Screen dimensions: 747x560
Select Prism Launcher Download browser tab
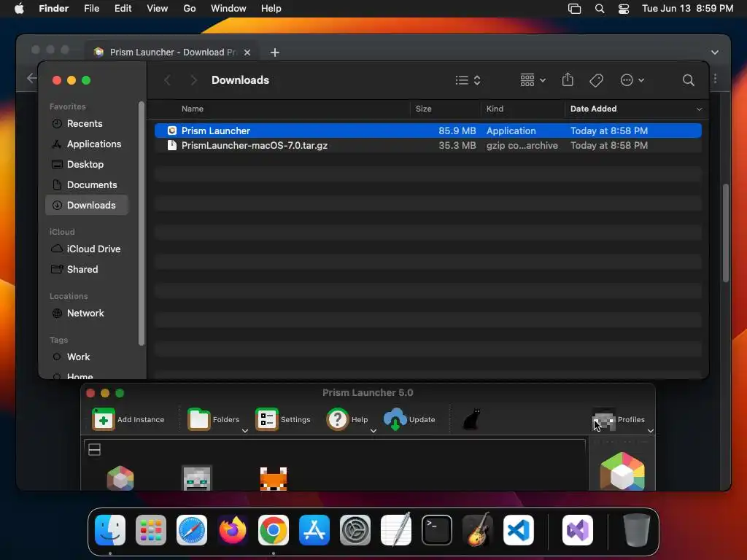pos(172,52)
